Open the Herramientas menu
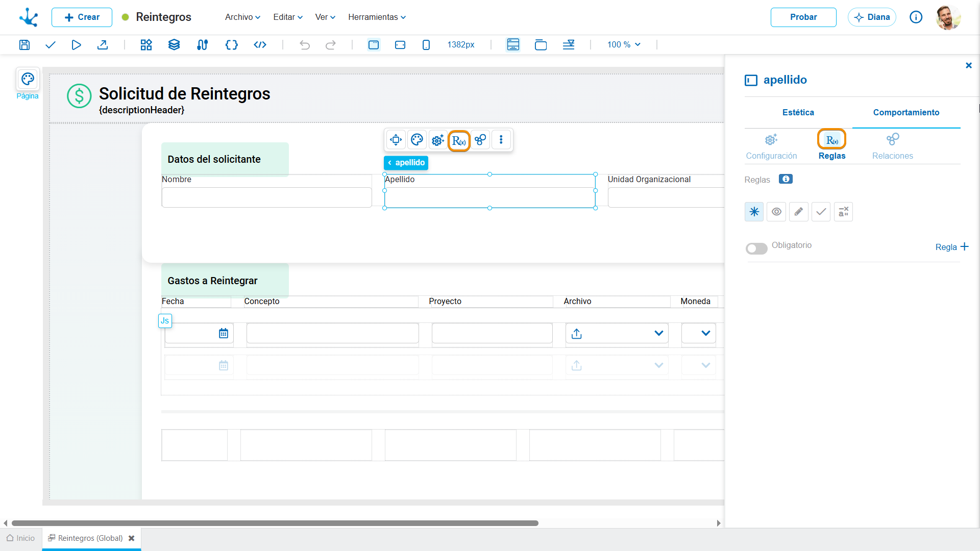 click(377, 17)
